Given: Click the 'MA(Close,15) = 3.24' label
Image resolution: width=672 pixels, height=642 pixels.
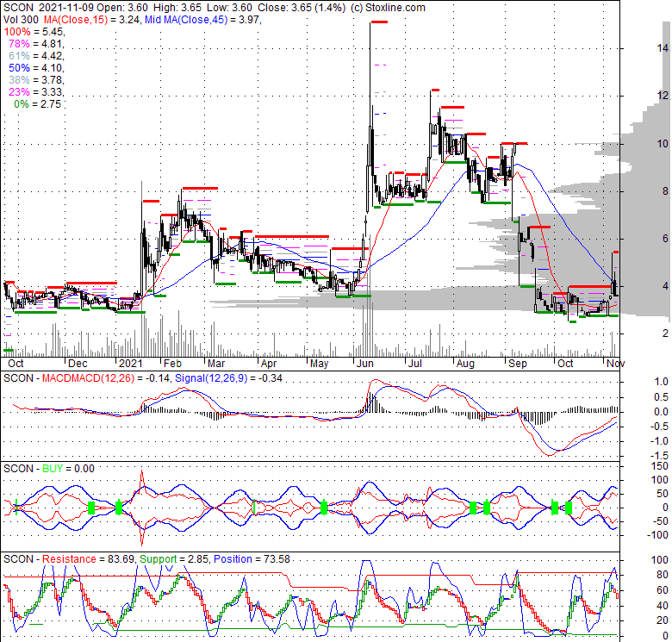Looking at the screenshot, I should pyautogui.click(x=91, y=20).
